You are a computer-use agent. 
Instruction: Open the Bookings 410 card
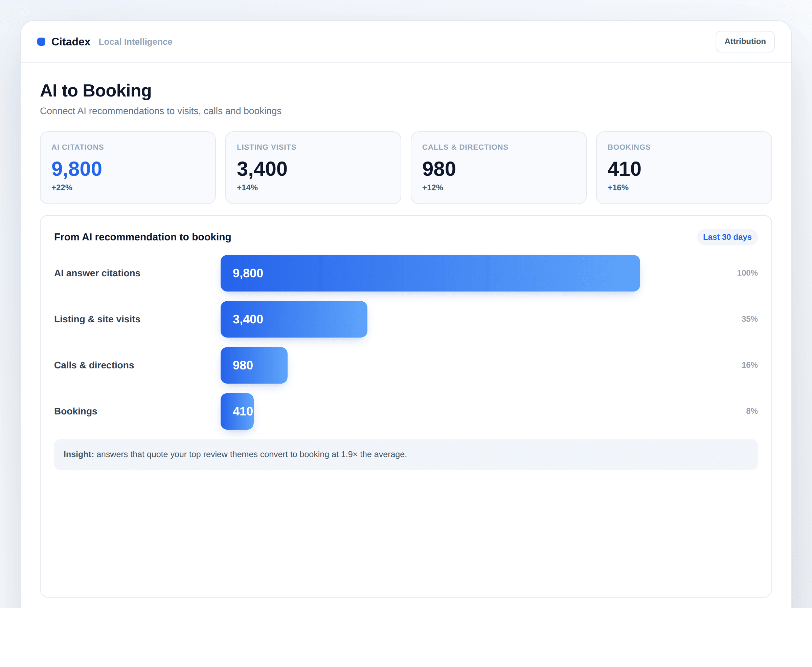pyautogui.click(x=684, y=168)
